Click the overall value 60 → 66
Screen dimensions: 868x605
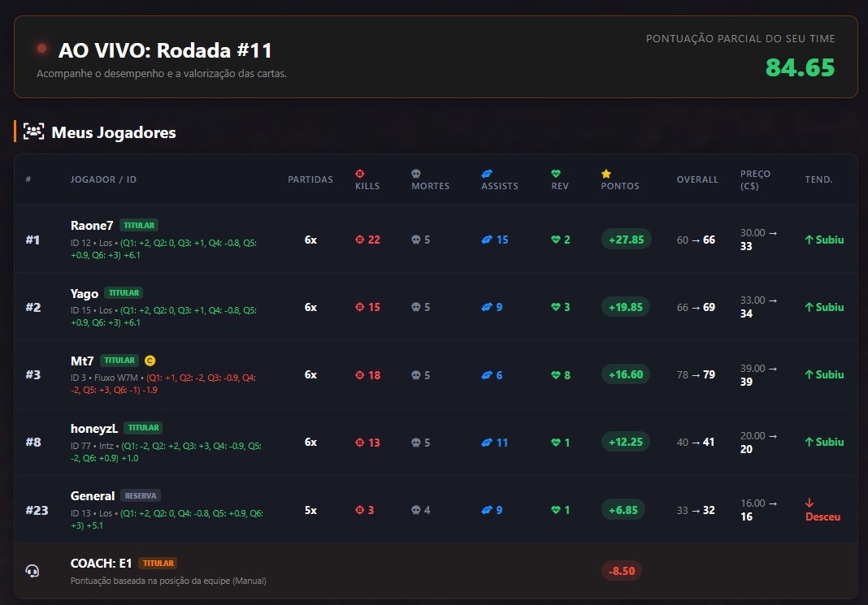click(696, 240)
